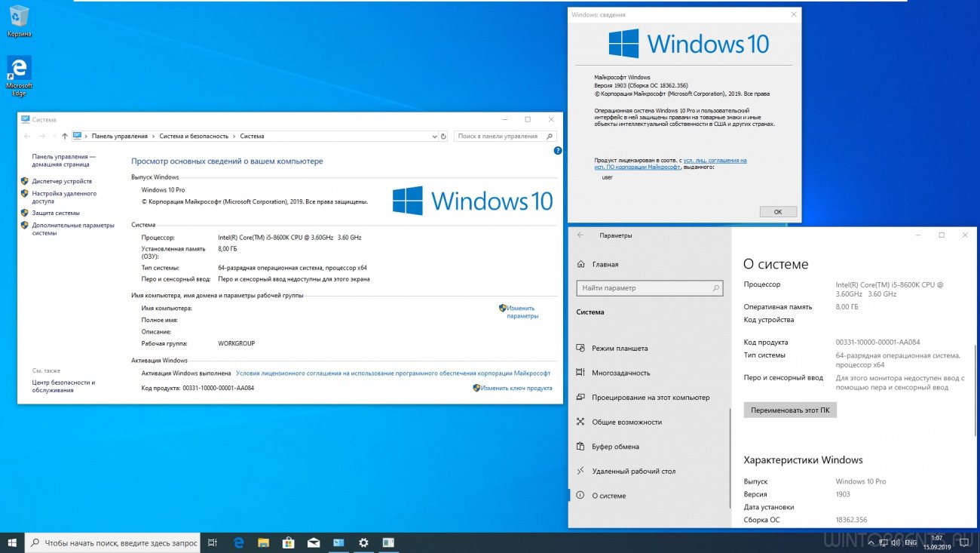Select 'О системе' in Settings sidebar
Image resolution: width=980 pixels, height=553 pixels.
click(x=608, y=496)
